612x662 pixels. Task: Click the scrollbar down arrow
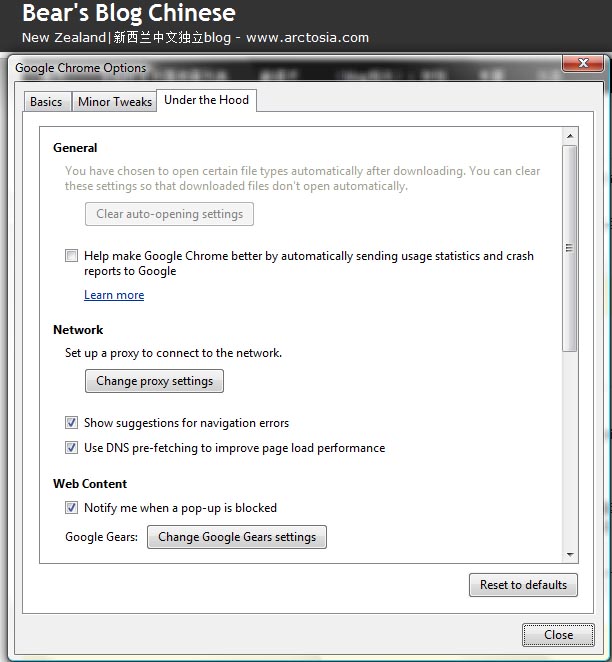click(x=570, y=555)
